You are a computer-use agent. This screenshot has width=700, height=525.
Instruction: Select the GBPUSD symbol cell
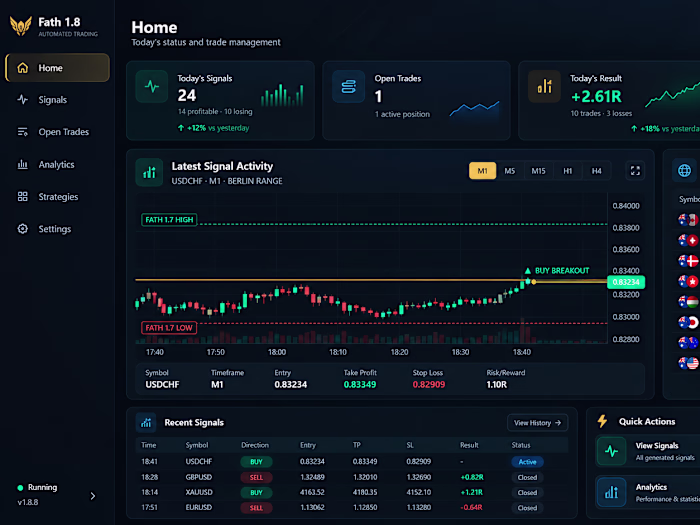[x=199, y=477]
